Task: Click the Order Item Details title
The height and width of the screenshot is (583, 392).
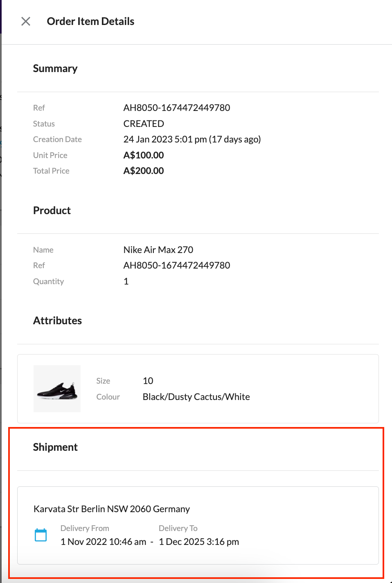Action: 90,21
